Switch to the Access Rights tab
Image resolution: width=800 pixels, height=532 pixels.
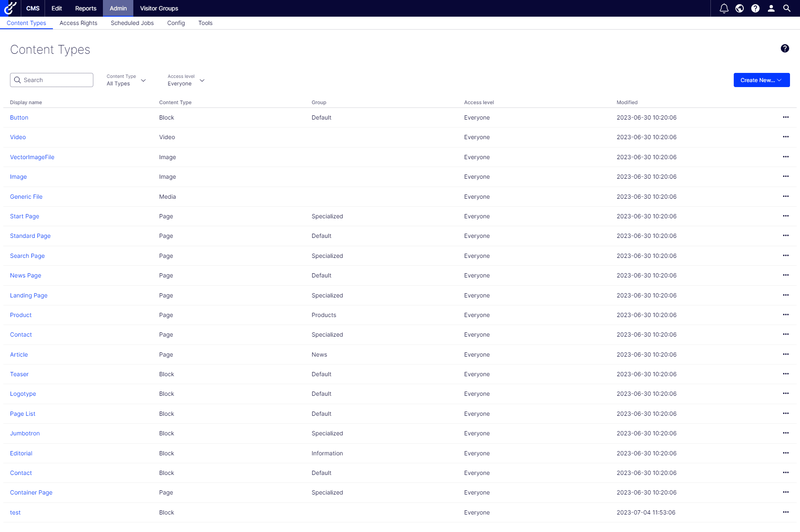pos(78,22)
